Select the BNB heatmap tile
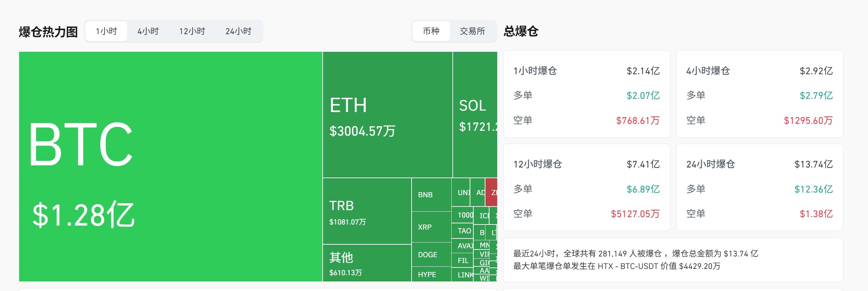Viewport: 868px width, 291px height. pyautogui.click(x=431, y=195)
